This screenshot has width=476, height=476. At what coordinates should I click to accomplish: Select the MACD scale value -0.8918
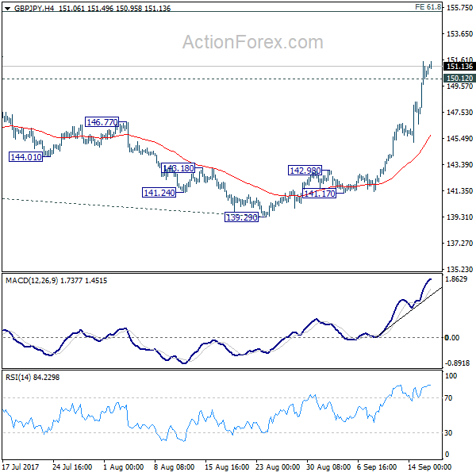point(457,363)
